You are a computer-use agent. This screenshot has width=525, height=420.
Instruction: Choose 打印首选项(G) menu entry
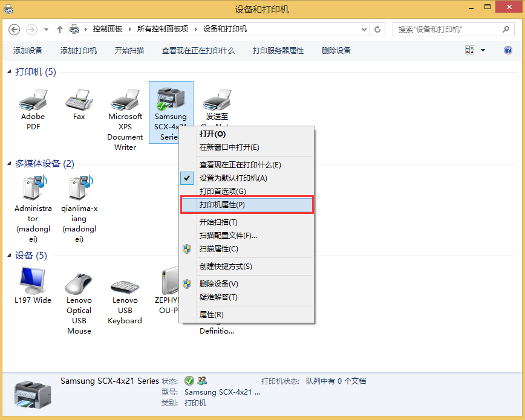click(246, 191)
